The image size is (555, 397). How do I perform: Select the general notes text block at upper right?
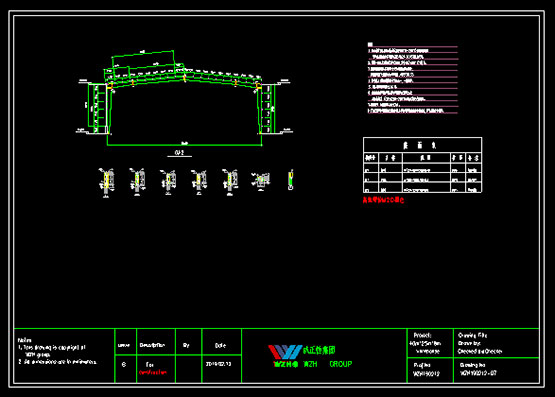[413, 78]
